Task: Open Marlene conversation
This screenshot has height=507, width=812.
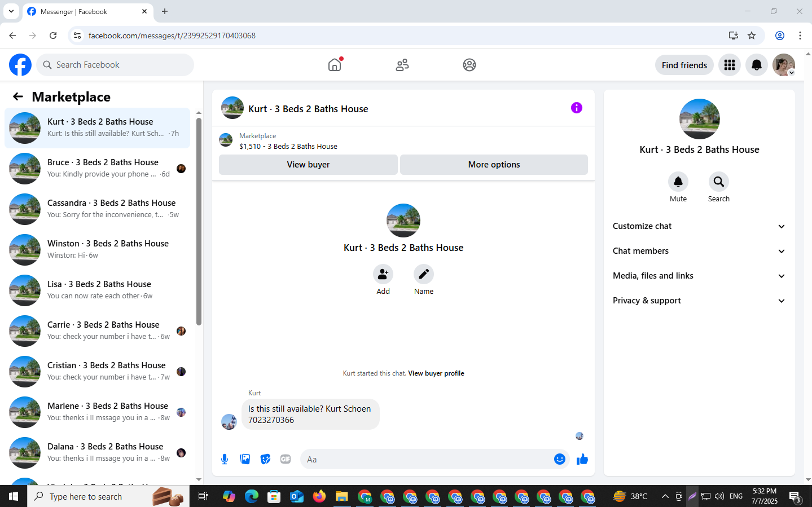Action: [97, 412]
